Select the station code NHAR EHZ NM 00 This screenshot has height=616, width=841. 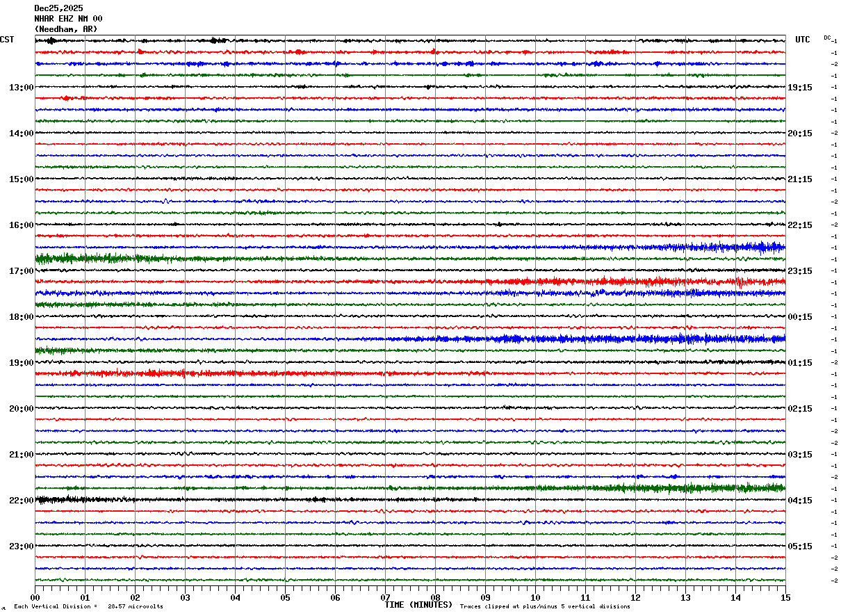[68, 19]
